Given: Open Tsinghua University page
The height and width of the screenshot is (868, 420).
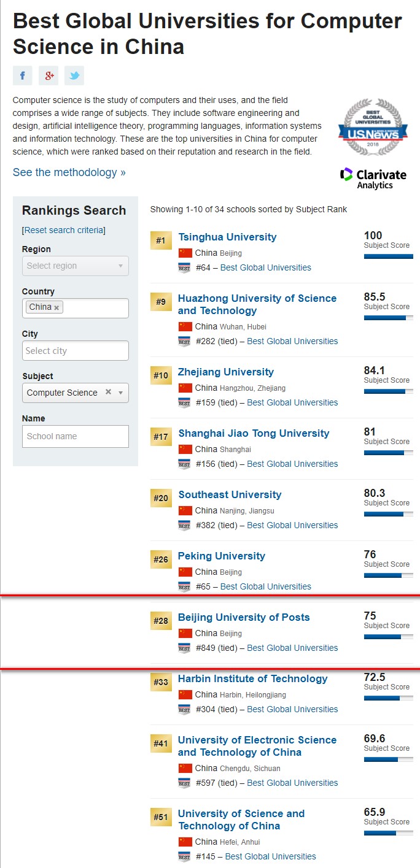Looking at the screenshot, I should (227, 237).
